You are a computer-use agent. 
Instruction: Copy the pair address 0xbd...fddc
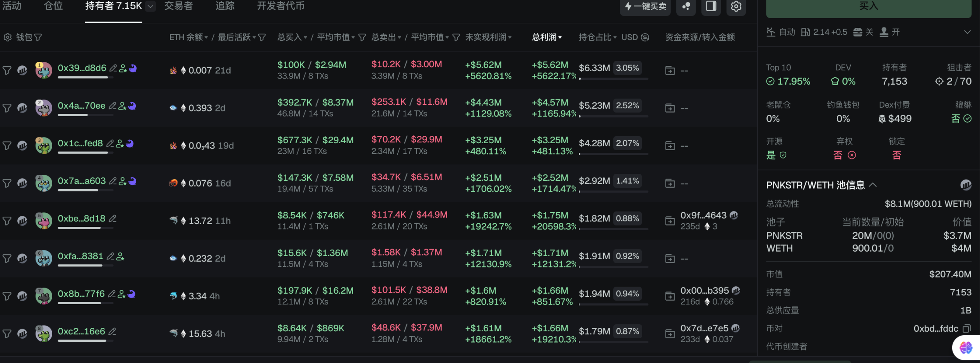(966, 329)
